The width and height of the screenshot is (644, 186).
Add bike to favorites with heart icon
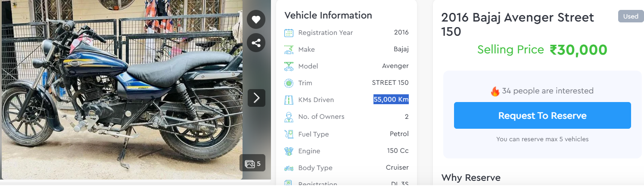click(x=256, y=19)
